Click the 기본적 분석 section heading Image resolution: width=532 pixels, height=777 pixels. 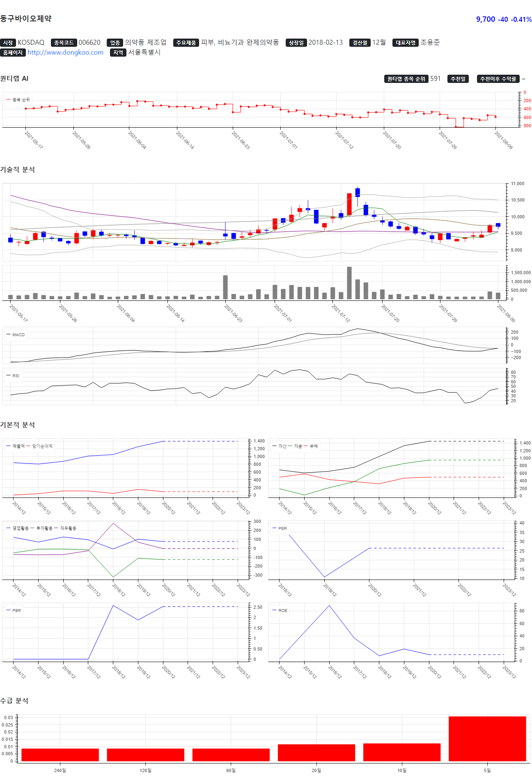point(17,425)
